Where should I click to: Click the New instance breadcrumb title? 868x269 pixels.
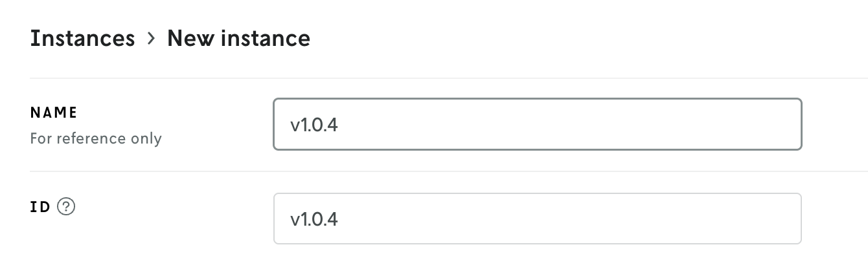238,39
